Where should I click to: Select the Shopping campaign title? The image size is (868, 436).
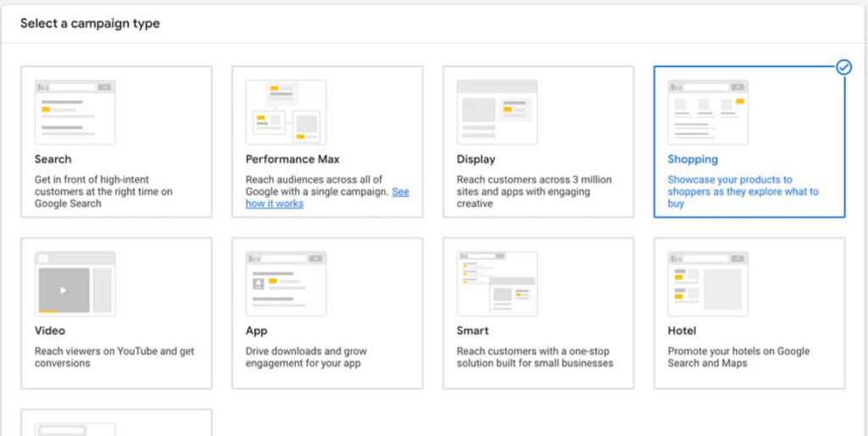693,159
